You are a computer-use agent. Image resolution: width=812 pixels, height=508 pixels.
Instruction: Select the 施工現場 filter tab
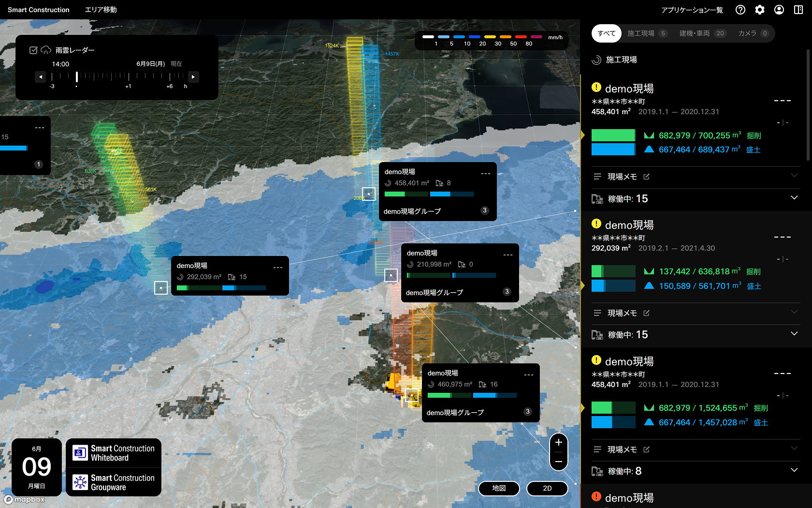click(x=647, y=33)
